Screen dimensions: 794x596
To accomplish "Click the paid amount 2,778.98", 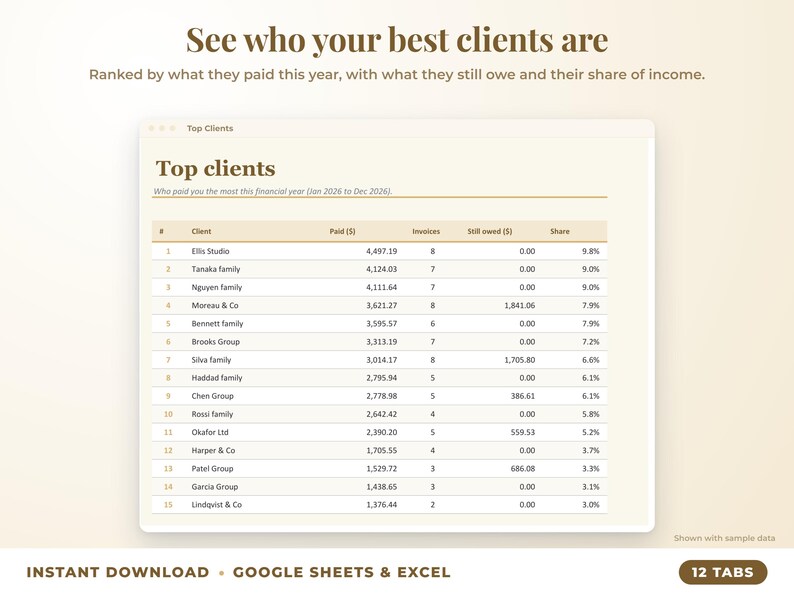I will coord(381,396).
